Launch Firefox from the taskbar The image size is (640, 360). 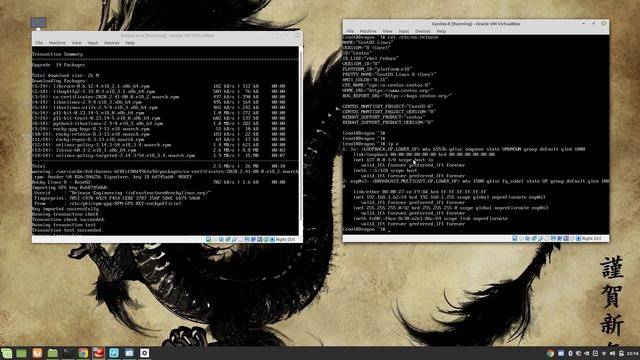click(x=37, y=353)
